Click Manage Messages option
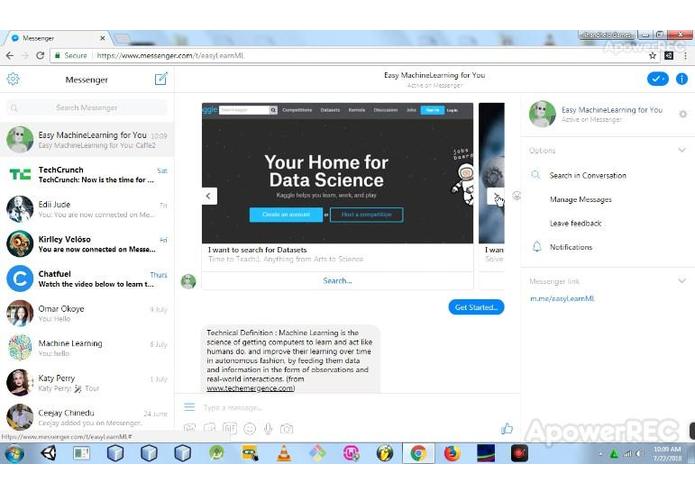The image size is (695, 494). tap(581, 199)
